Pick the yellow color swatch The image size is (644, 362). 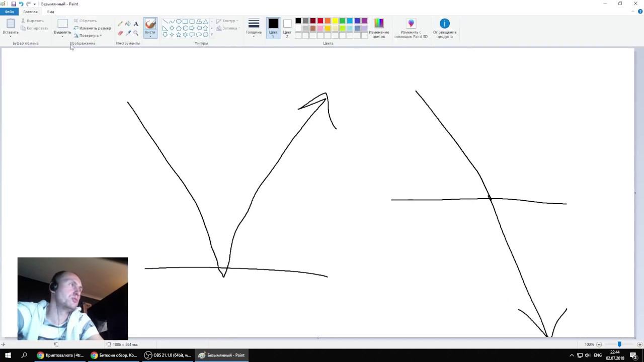pyautogui.click(x=335, y=21)
